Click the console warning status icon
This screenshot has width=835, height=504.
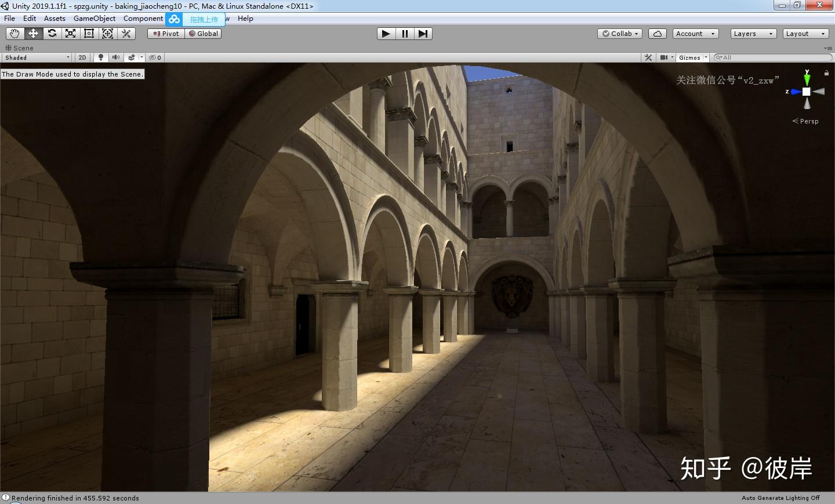point(6,498)
